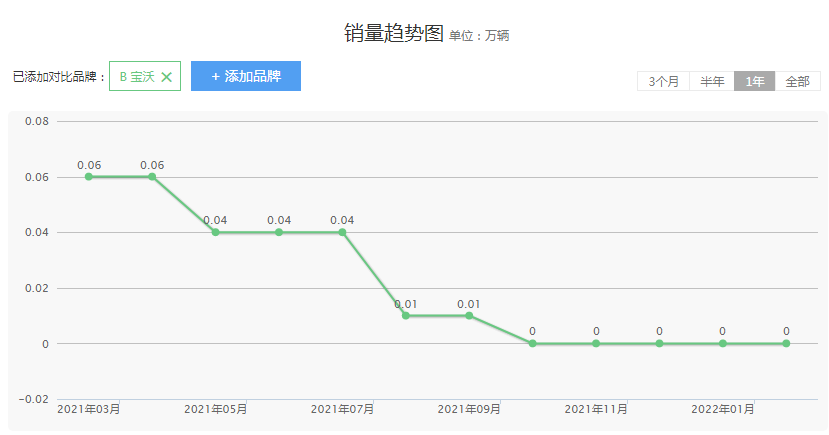Show 全部 time range data

coord(797,81)
